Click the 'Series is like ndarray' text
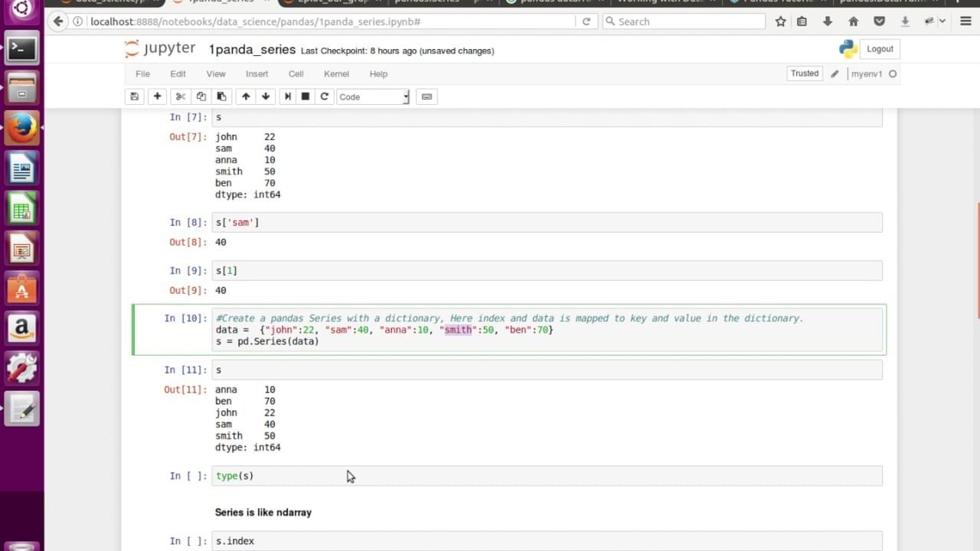Screen dimensions: 980x551 tap(263, 513)
